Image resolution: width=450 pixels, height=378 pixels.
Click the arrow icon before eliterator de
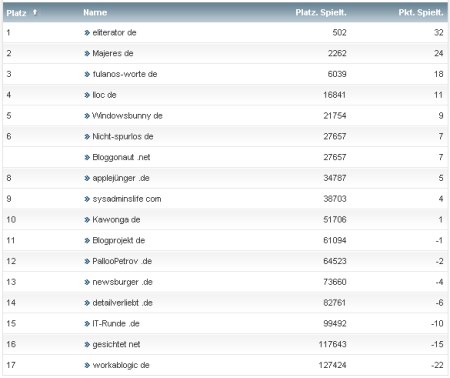tap(87, 33)
